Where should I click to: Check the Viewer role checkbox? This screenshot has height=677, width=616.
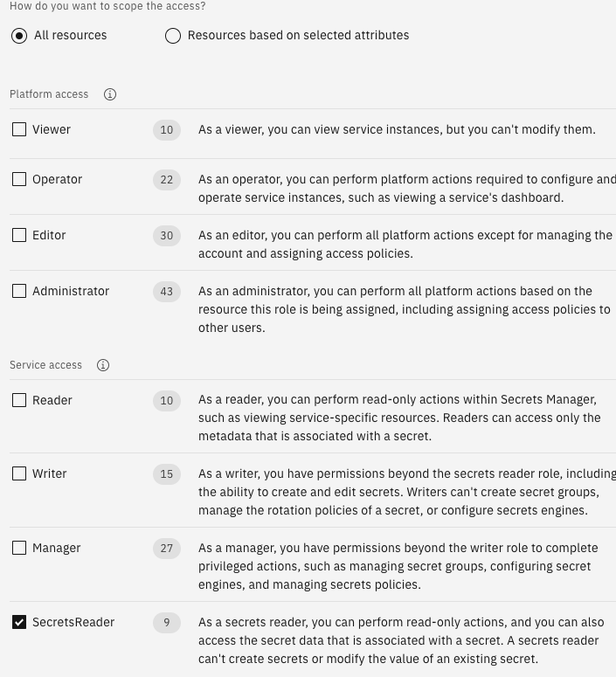tap(19, 129)
